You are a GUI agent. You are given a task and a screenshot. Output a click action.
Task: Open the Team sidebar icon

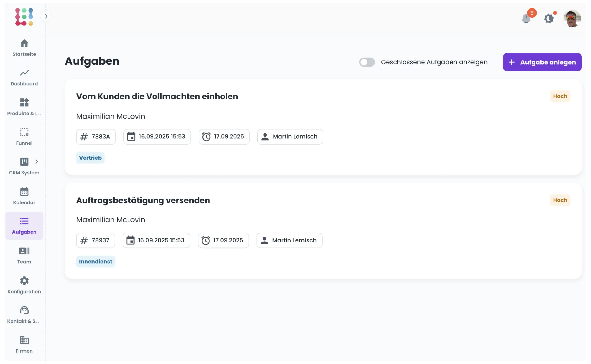[x=24, y=251]
